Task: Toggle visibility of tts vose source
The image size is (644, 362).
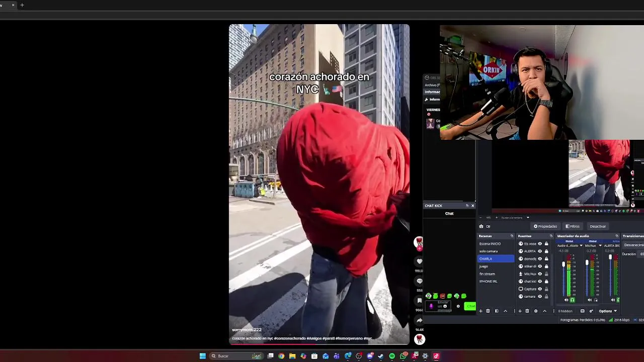Action: click(540, 244)
